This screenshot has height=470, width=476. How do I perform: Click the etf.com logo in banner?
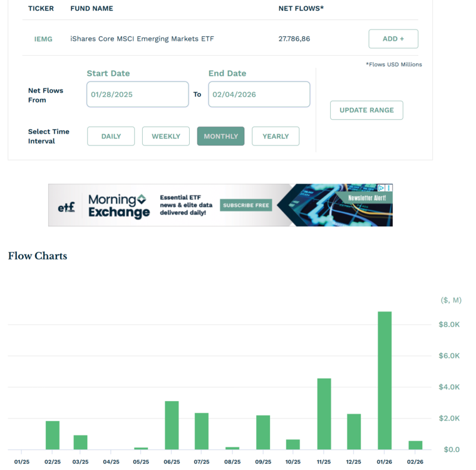(66, 207)
